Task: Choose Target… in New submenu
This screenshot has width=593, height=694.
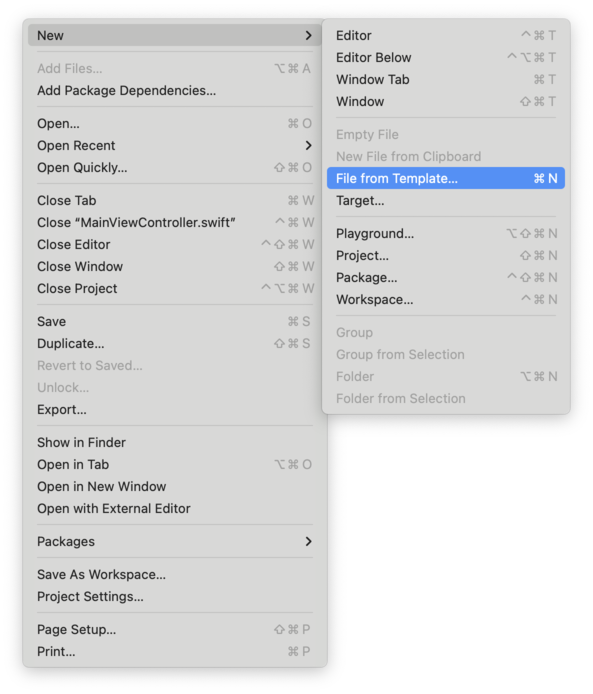Action: (x=446, y=200)
